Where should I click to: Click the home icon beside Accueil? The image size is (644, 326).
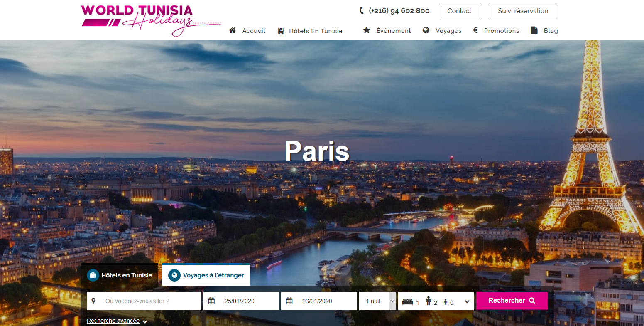[x=233, y=30]
